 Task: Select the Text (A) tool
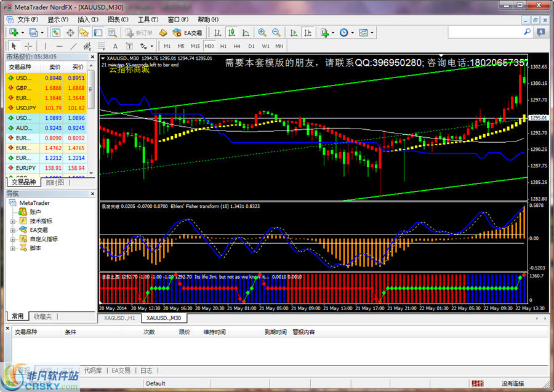tap(115, 46)
